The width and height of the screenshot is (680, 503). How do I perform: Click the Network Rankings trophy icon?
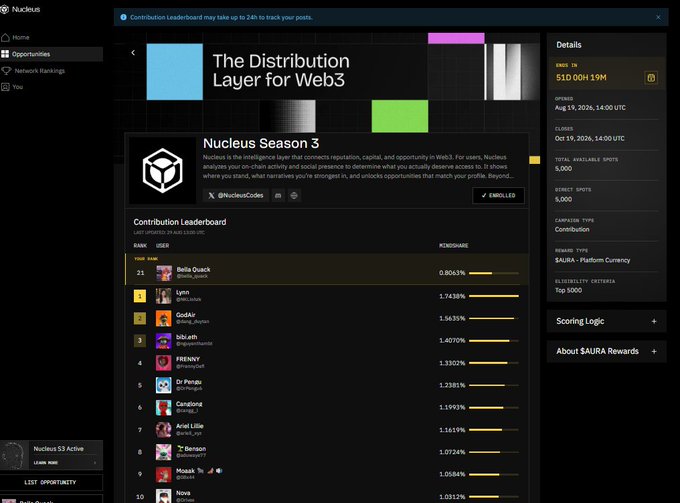[x=6, y=70]
